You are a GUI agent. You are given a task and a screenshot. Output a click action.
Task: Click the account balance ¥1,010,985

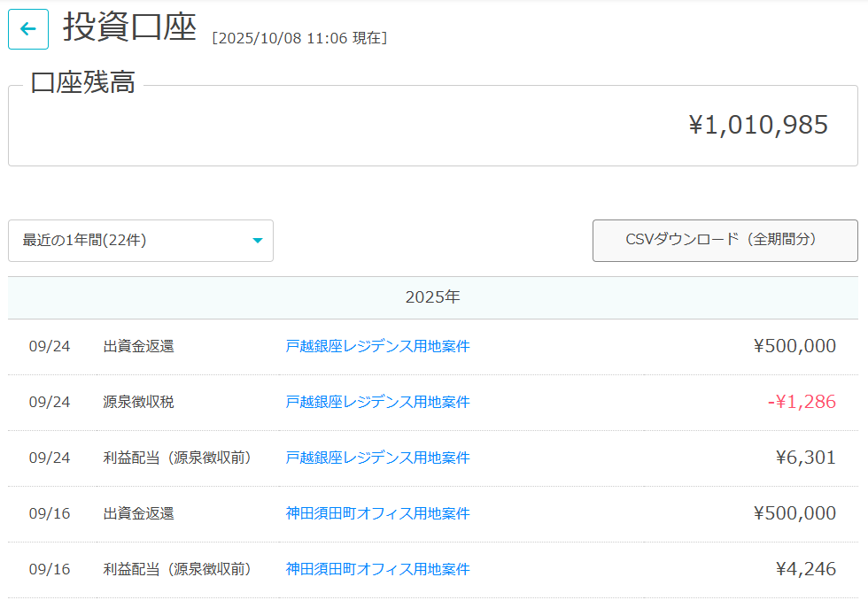click(758, 125)
